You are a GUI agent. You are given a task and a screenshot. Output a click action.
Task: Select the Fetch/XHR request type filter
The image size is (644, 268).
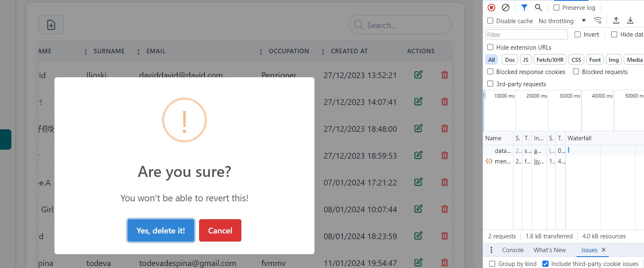pos(550,60)
